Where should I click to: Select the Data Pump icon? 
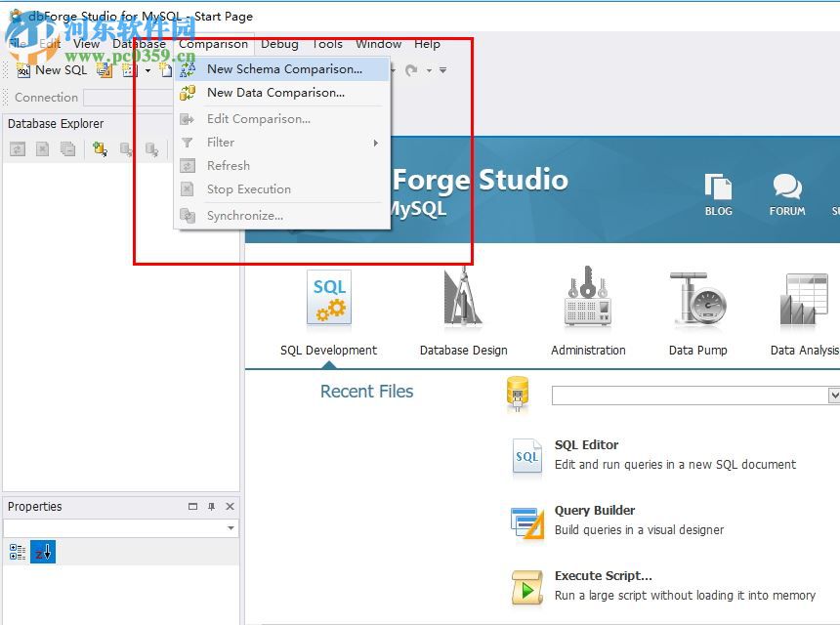(697, 298)
